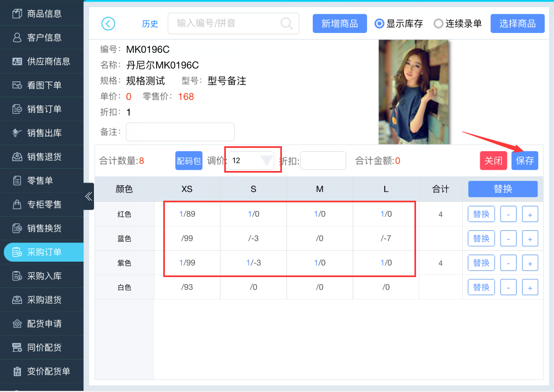Click the 商品信息 box icon in sidebar

[17, 14]
